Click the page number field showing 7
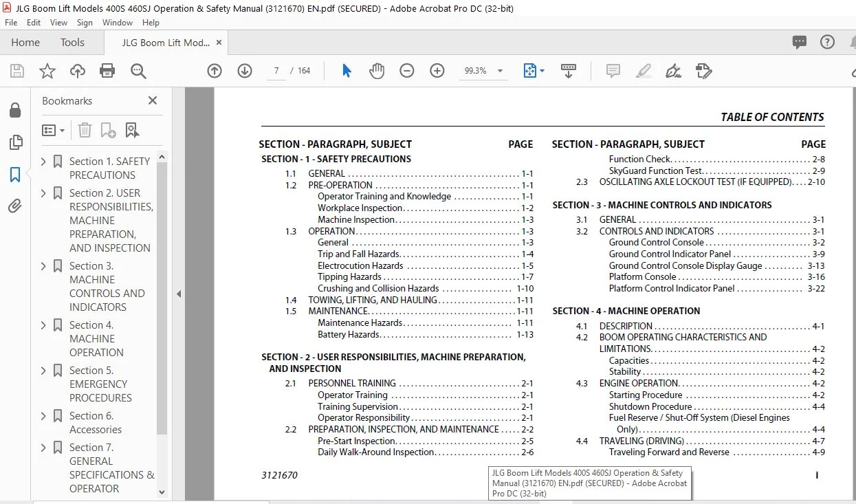This screenshot has width=856, height=504. 276,71
